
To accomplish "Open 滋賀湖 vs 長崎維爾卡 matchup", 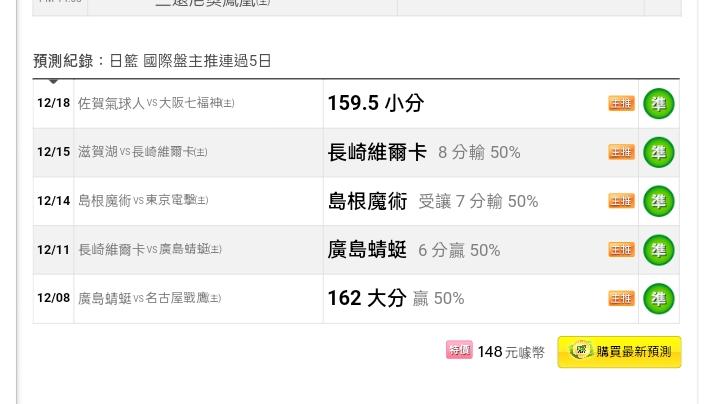I will (142, 152).
